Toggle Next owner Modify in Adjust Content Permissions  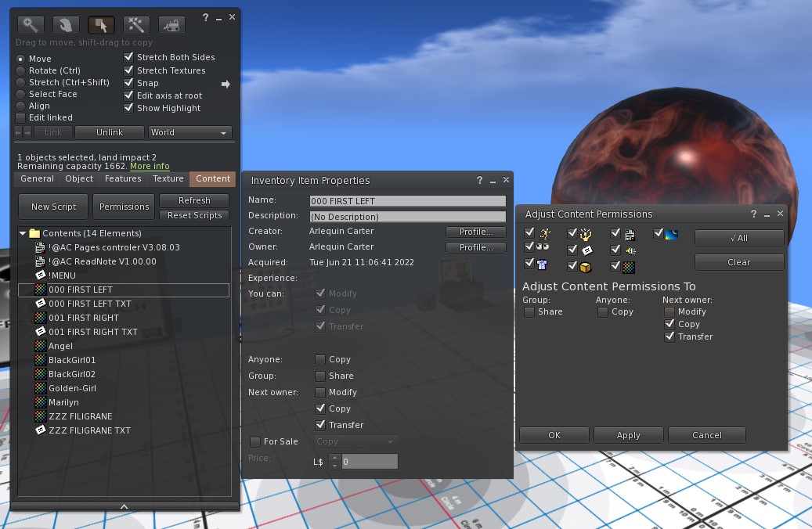(669, 311)
